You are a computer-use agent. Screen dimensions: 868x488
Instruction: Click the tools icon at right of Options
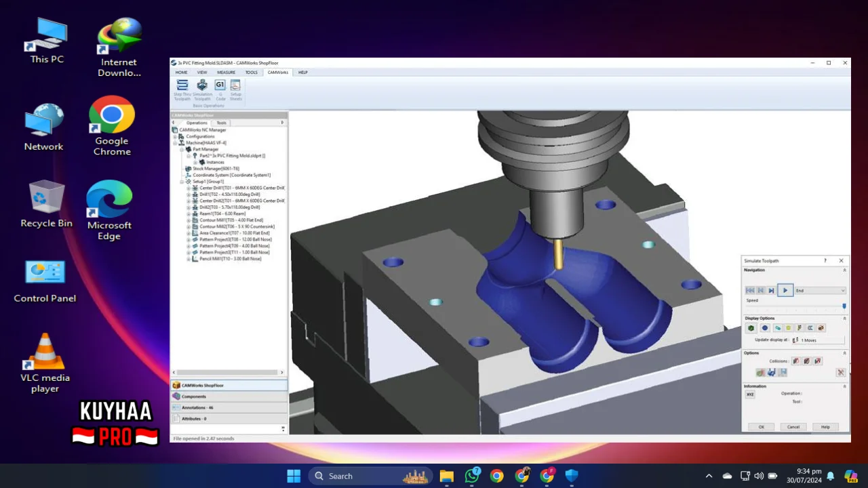click(x=841, y=373)
